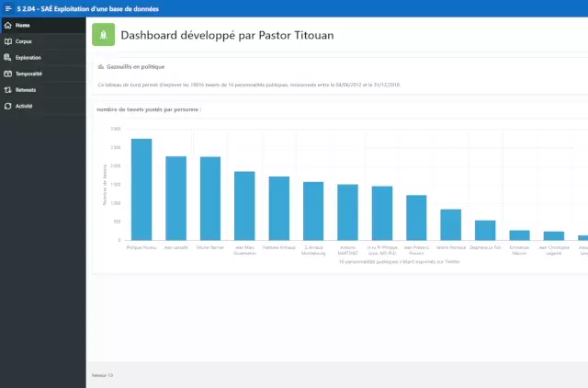This screenshot has width=588, height=388.
Task: Click the Home house icon
Action: coord(8,25)
